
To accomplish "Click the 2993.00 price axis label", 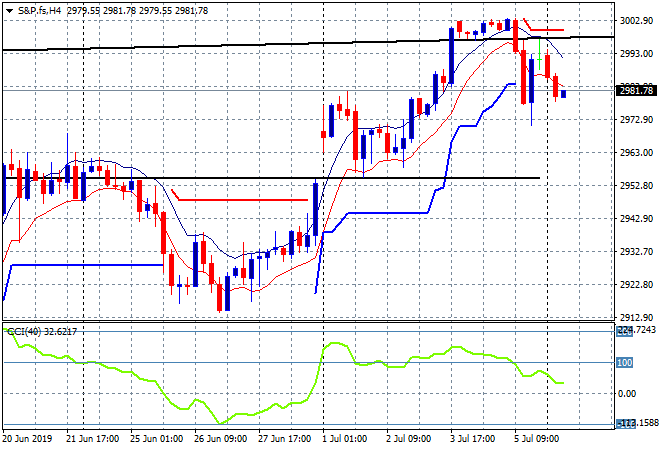I will click(636, 53).
